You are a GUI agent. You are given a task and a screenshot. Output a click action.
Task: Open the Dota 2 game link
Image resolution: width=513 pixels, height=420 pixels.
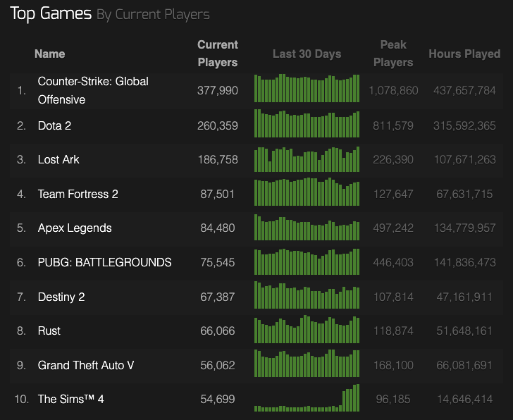tap(54, 125)
